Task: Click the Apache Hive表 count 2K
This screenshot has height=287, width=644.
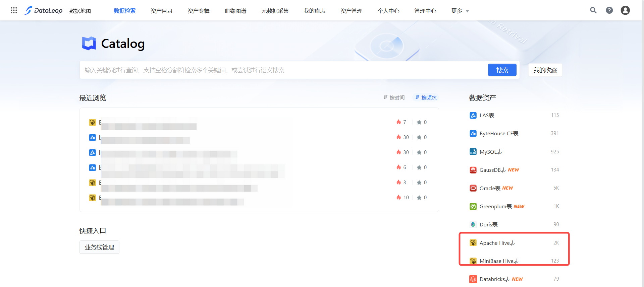Action: [556, 243]
